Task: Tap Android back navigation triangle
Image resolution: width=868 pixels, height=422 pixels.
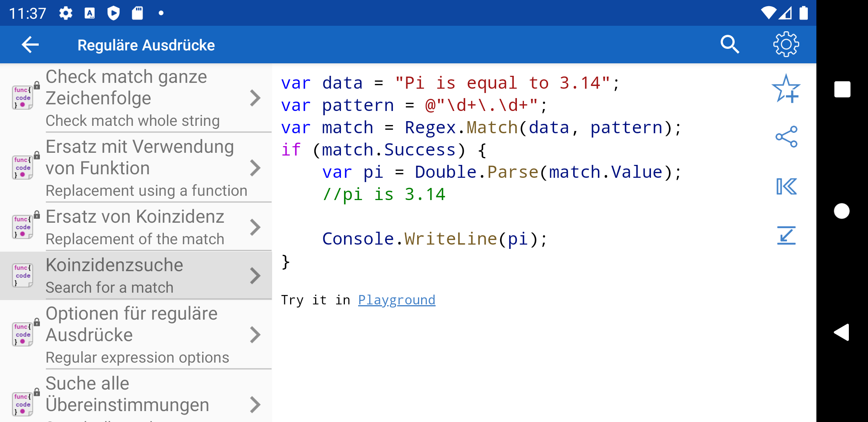Action: [x=841, y=333]
